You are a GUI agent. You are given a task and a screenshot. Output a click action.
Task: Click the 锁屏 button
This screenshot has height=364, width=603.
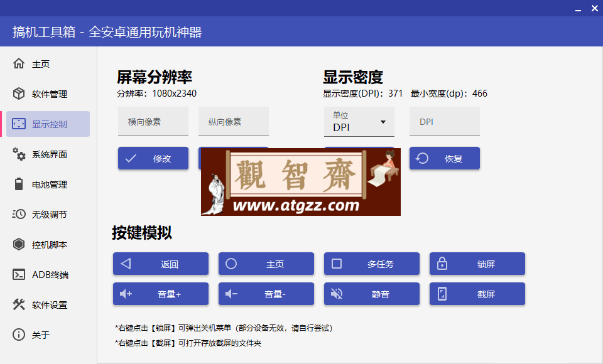point(477,264)
